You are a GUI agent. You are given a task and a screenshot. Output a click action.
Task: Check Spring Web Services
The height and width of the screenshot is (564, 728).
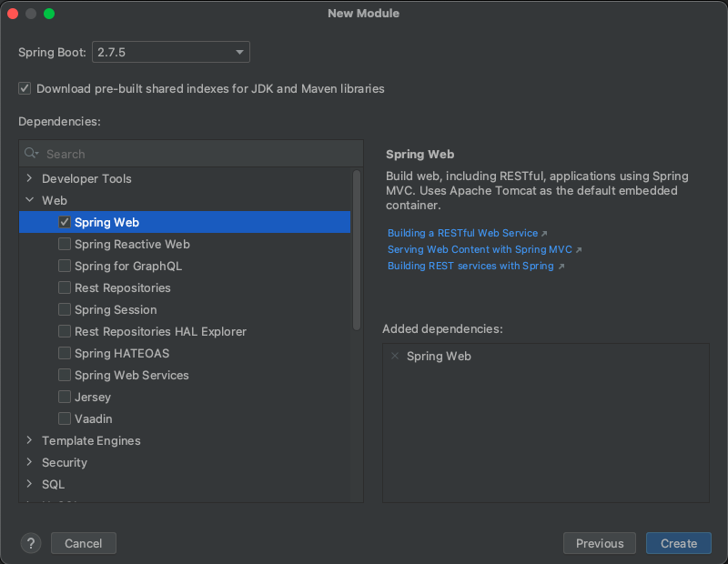coord(65,375)
